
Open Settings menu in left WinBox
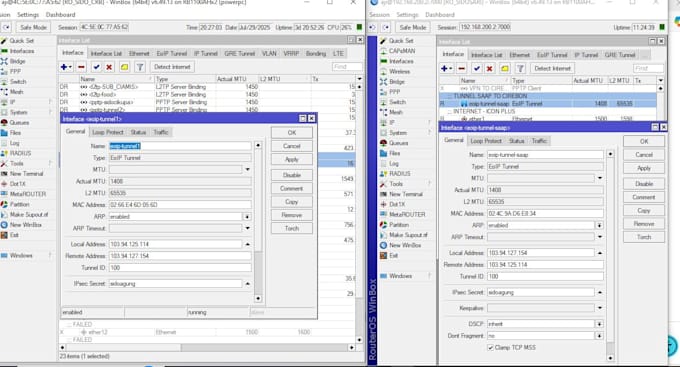click(x=28, y=15)
